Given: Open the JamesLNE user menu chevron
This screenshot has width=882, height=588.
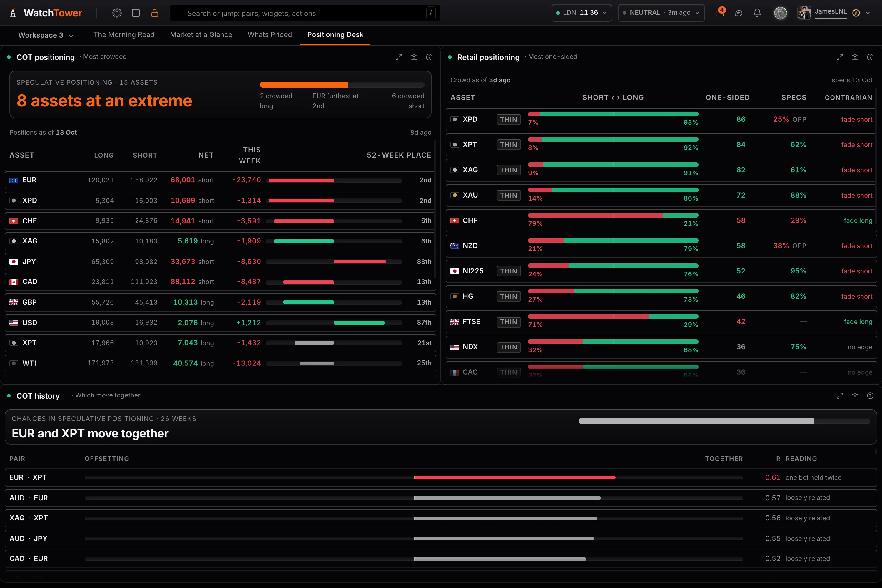Looking at the screenshot, I should coord(868,13).
